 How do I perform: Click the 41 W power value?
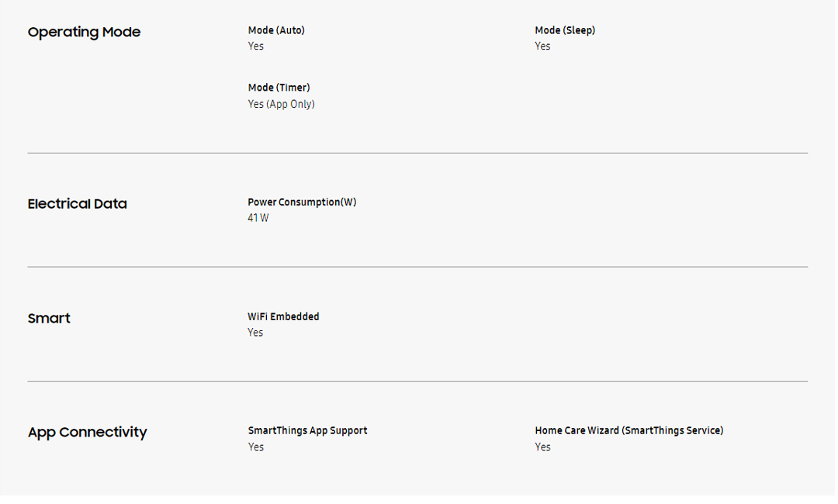click(x=258, y=218)
